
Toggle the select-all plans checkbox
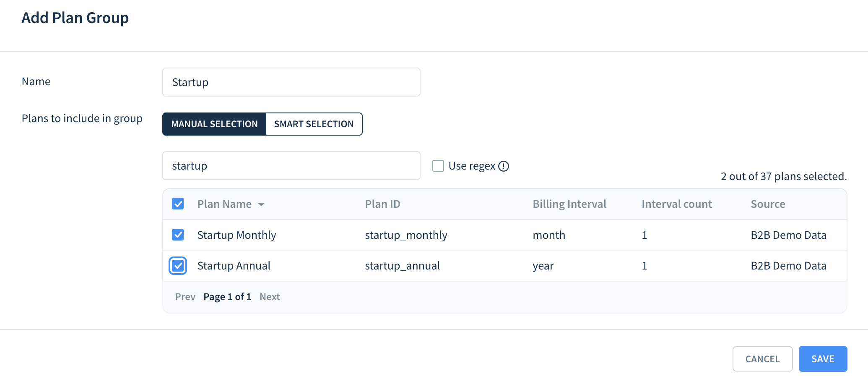point(178,204)
